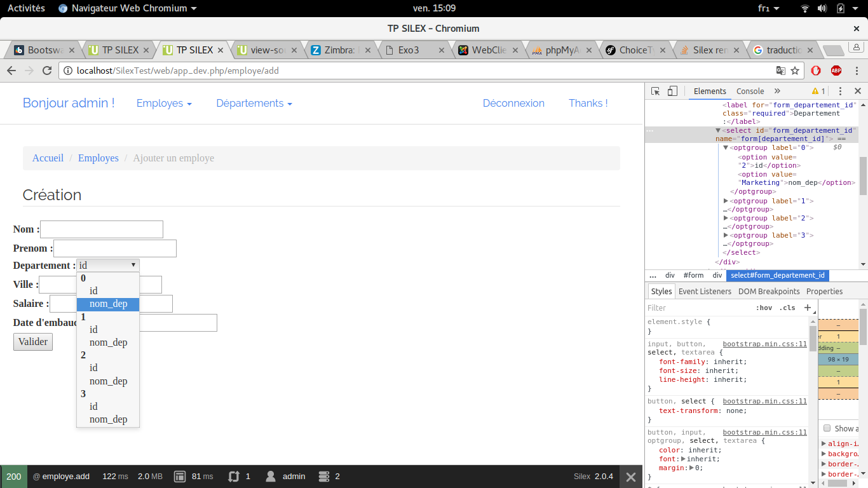Toggle .cls element classes panel
The image size is (868, 488).
pyautogui.click(x=787, y=308)
